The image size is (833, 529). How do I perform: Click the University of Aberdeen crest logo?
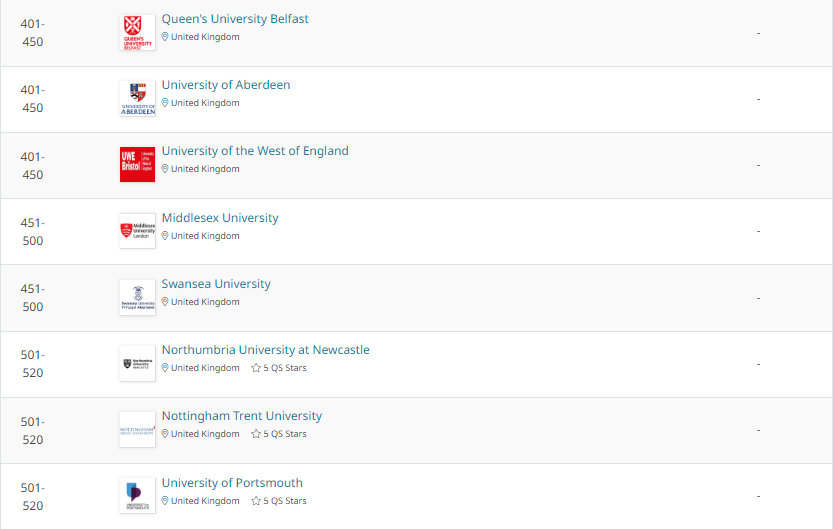click(x=138, y=98)
